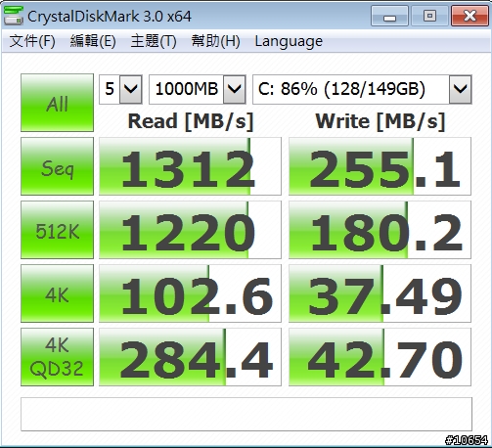
Task: Click the Seq read result 1312
Action: [190, 166]
